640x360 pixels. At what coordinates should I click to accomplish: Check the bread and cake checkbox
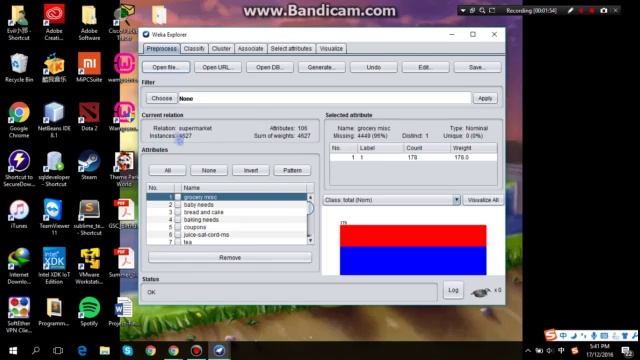coord(178,212)
